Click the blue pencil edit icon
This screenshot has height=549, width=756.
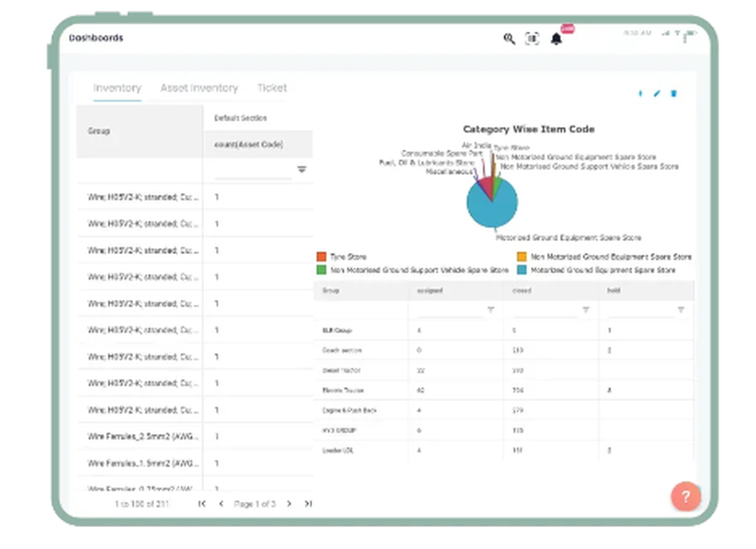[657, 94]
